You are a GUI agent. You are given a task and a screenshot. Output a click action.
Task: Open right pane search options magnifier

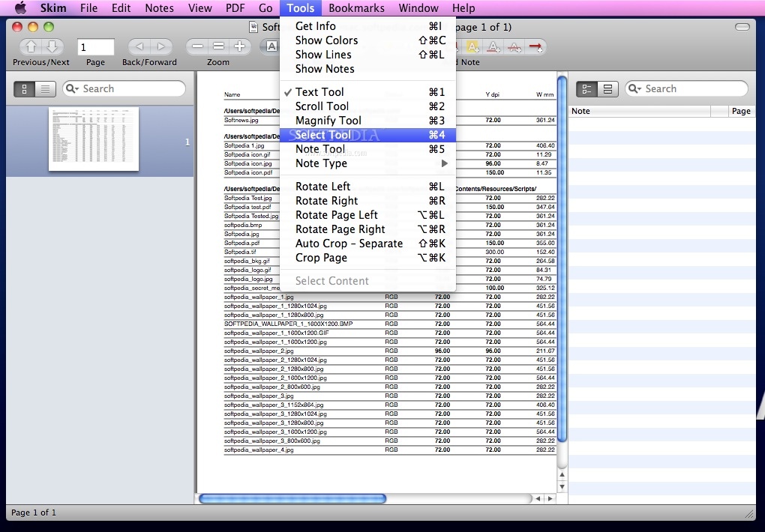tap(634, 88)
